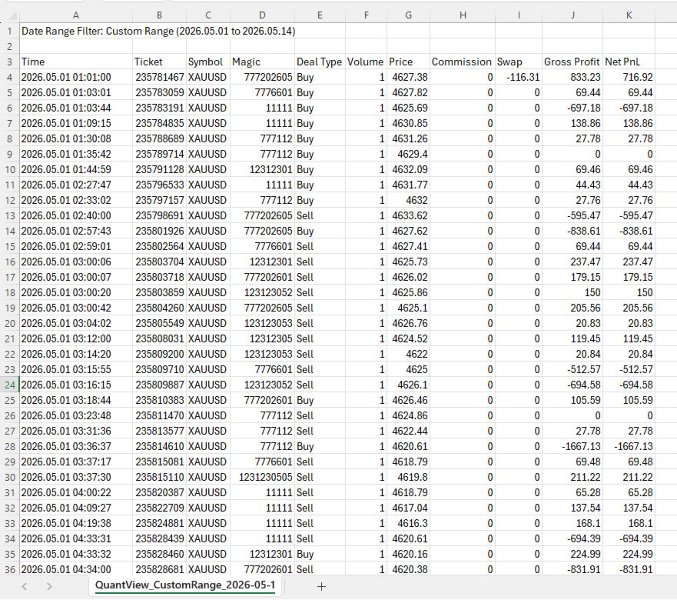This screenshot has height=600, width=677.
Task: Add a new sheet with plus button
Action: pos(321,586)
